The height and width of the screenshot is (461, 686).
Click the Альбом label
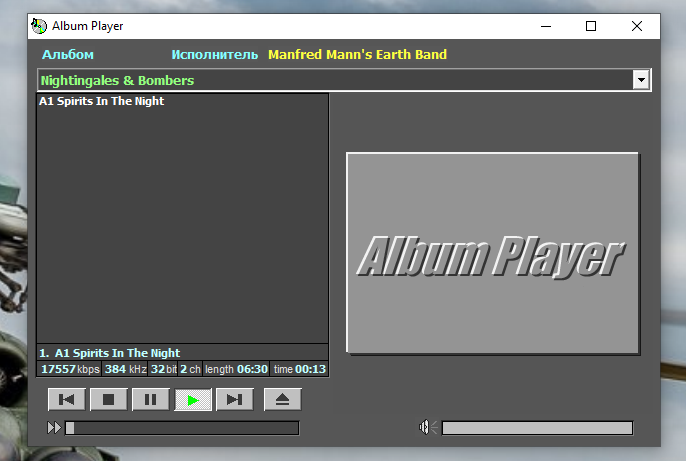coord(68,55)
